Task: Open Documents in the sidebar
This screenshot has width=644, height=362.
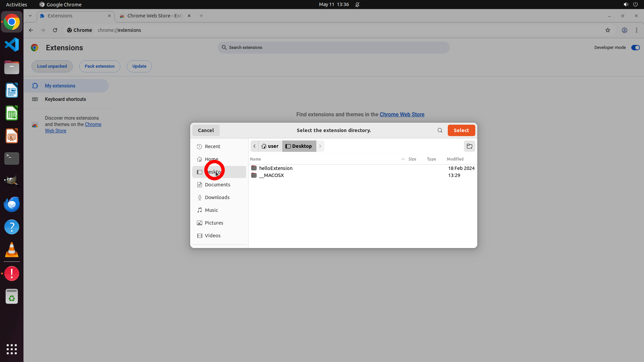Action: [x=217, y=185]
